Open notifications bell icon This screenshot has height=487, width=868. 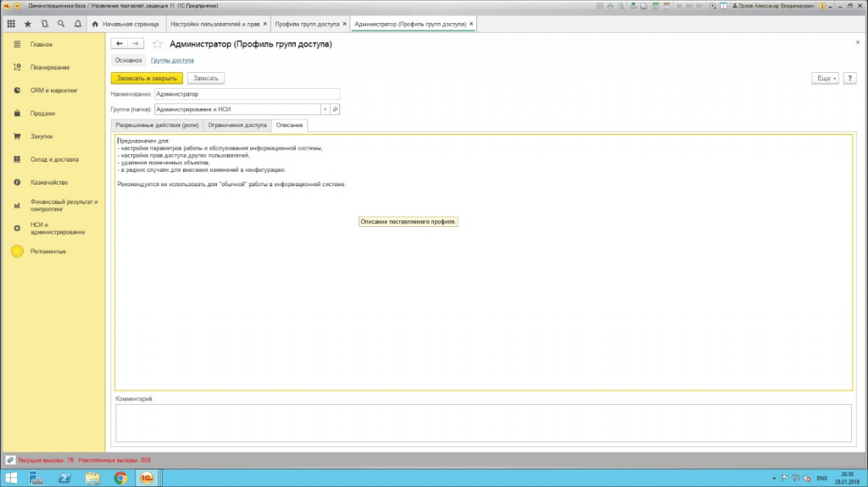(77, 24)
